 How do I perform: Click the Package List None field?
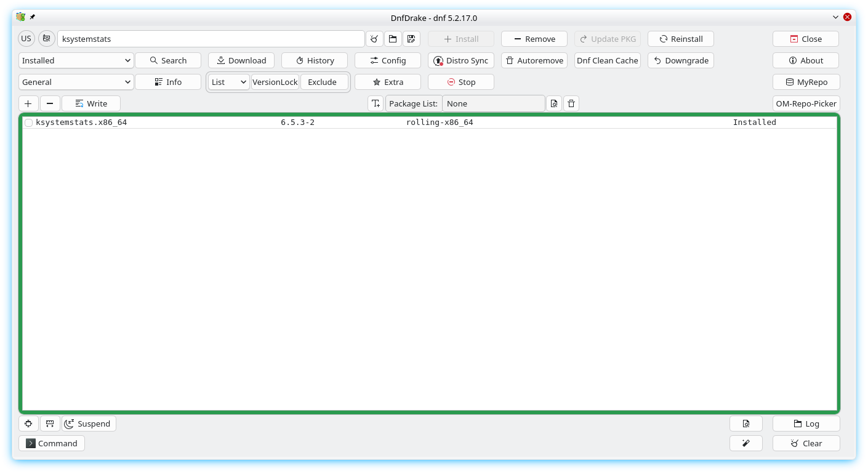(x=493, y=103)
